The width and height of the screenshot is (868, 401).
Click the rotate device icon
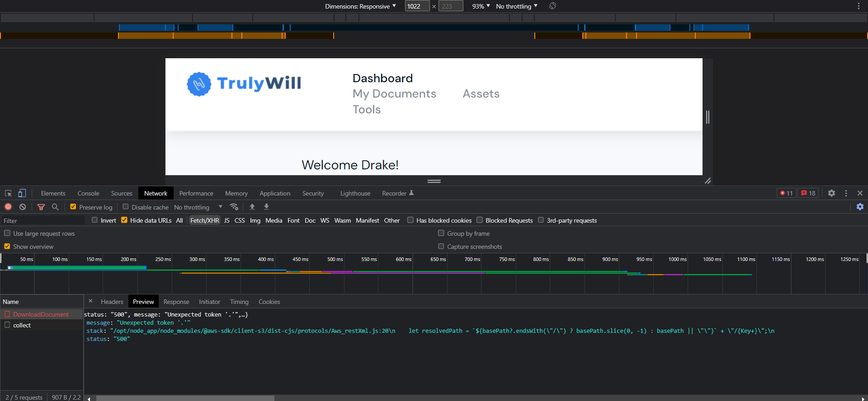tap(552, 6)
